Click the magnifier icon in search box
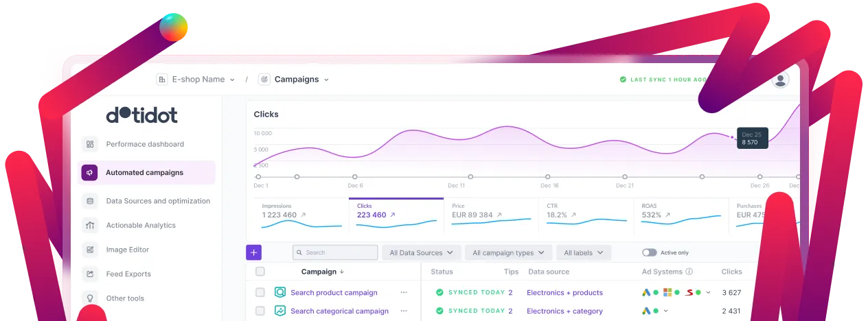 [x=299, y=252]
